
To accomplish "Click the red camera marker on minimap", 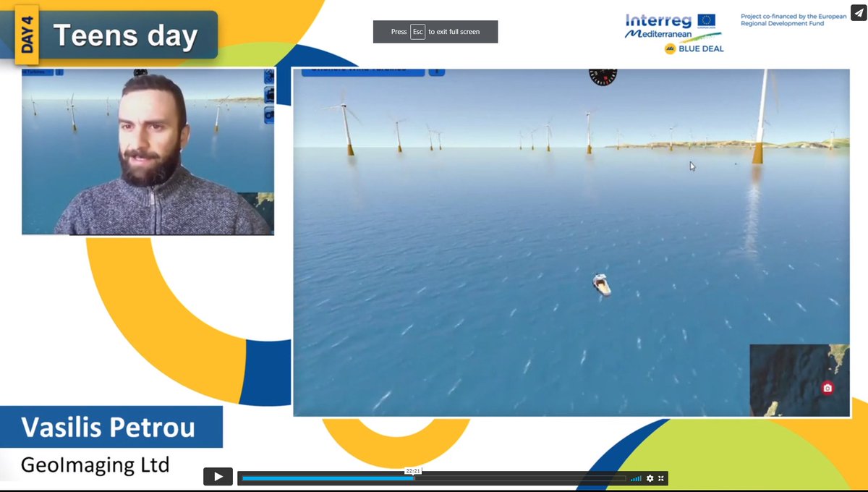I will (827, 388).
